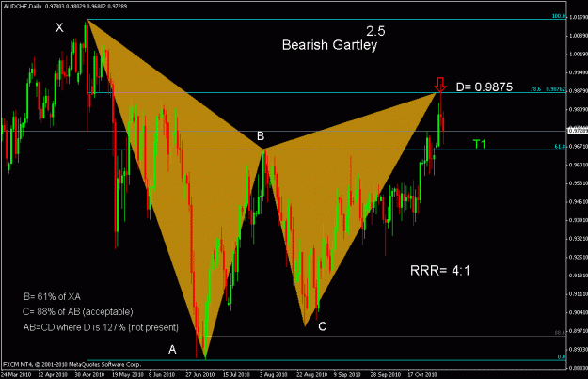Viewport: 588px width, 379px height.
Task: Select the '3 Aug 2010' date label
Action: 274,375
